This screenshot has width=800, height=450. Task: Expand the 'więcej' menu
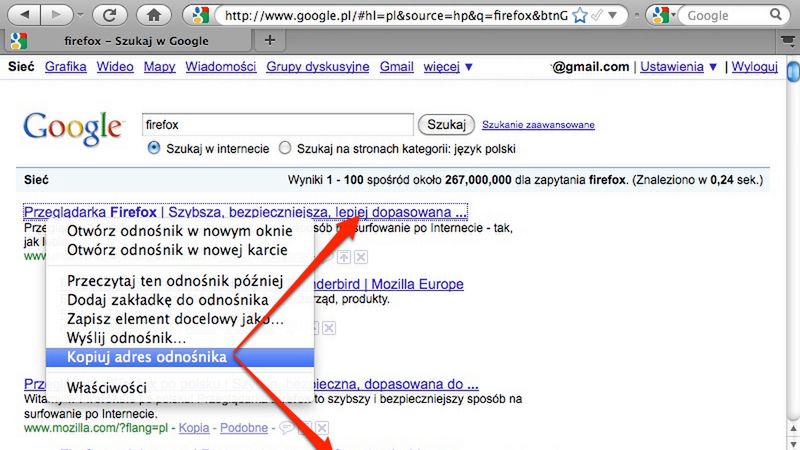[448, 67]
